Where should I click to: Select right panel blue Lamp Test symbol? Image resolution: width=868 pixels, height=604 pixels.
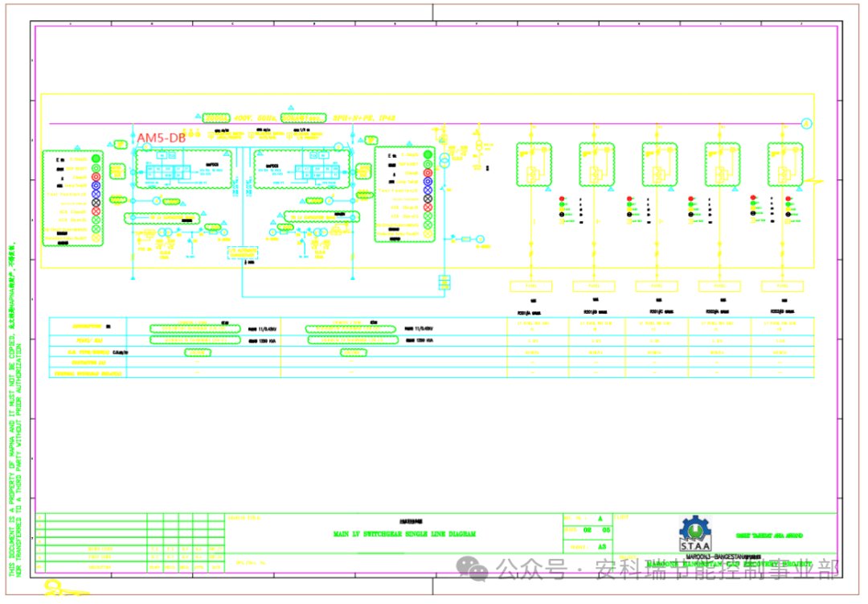pos(428,181)
